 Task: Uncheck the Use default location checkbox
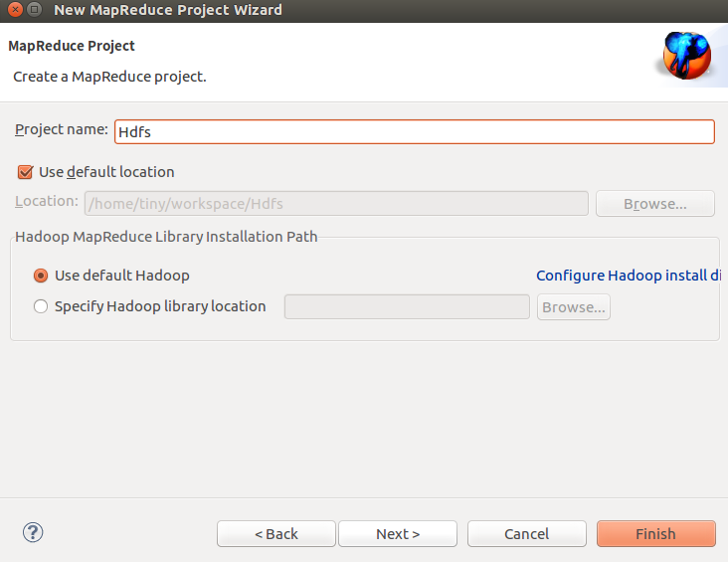[26, 172]
